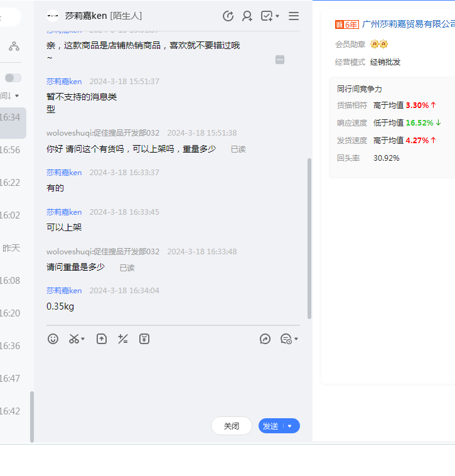Click the file upload icon
This screenshot has width=455, height=476.
pyautogui.click(x=102, y=339)
